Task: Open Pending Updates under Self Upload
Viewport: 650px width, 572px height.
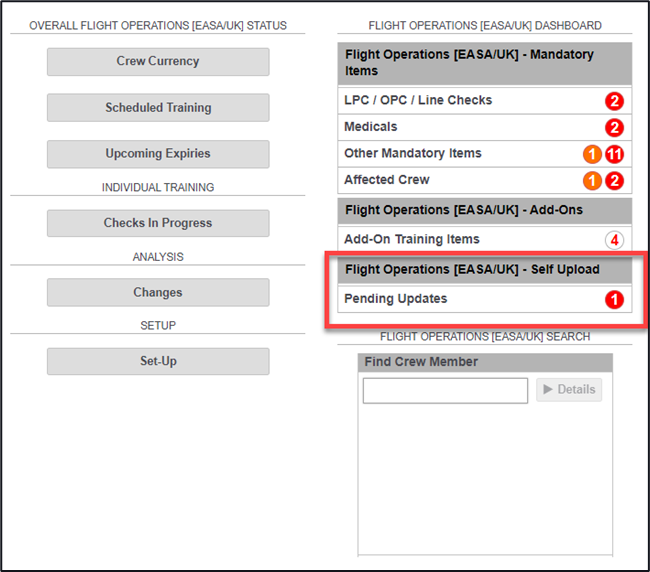Action: point(396,299)
